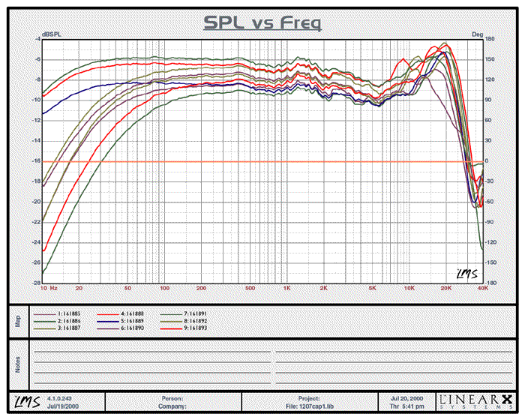Click the 'dBSPL' axis unit label
525x420 pixels.
pos(51,34)
